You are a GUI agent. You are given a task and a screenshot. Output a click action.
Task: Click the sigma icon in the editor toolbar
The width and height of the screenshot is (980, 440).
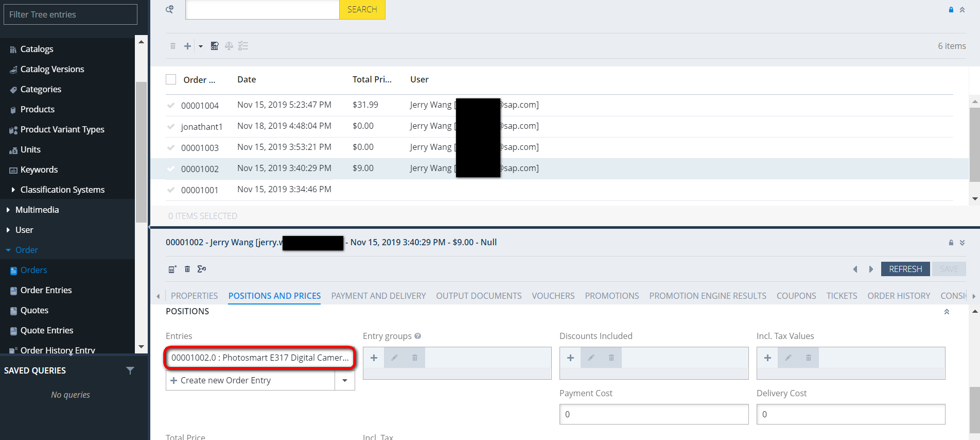[202, 269]
